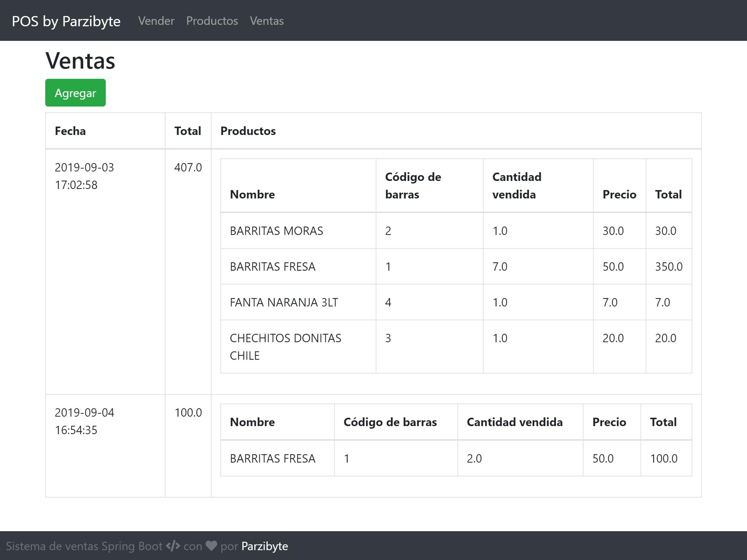Viewport: 747px width, 560px height.
Task: Click quantity 7.0 in BARRITAS FRESA row
Action: click(500, 267)
